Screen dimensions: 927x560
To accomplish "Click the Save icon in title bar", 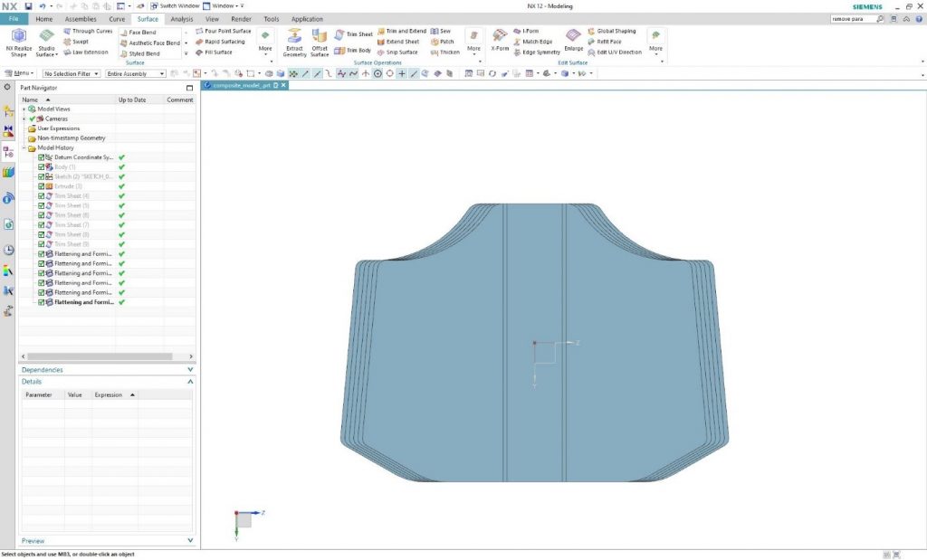I will (28, 6).
